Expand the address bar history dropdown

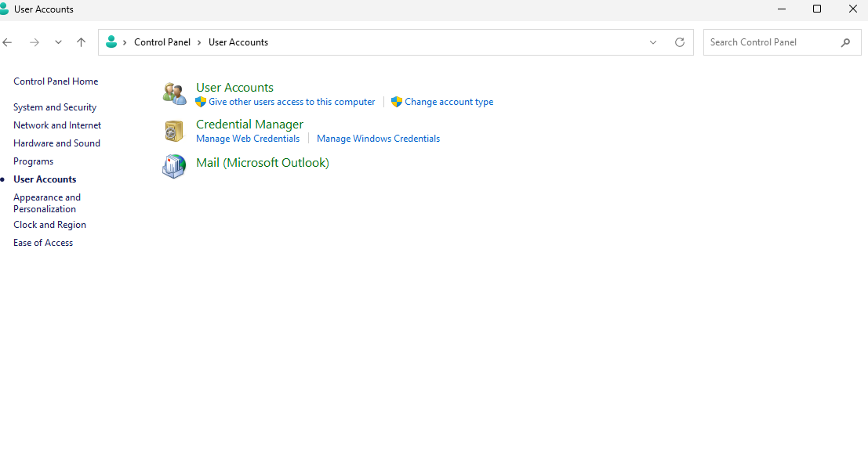pos(653,42)
